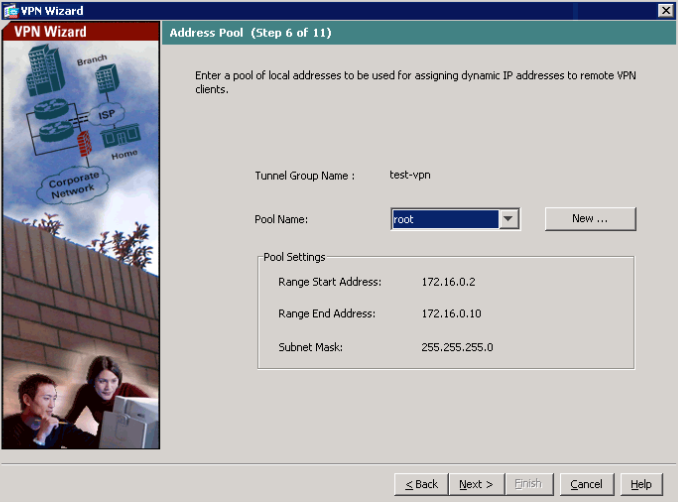Click the red VPN Wizard sidebar banner
Viewport: 678px width, 502px height.
point(81,32)
